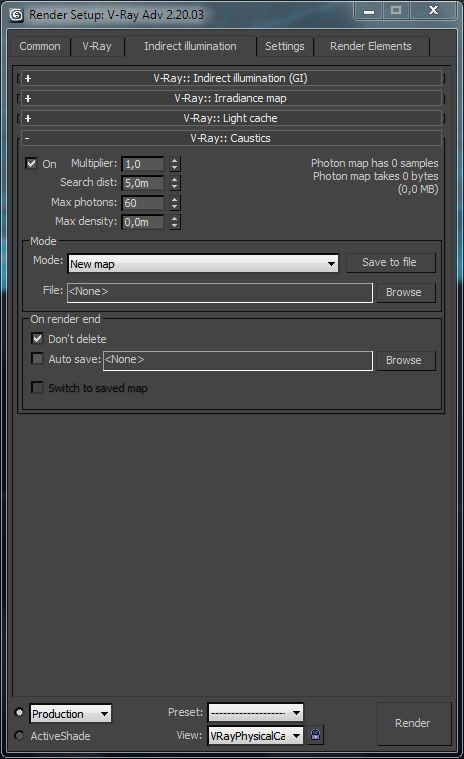464x759 pixels.
Task: Open the Settings tab
Action: pyautogui.click(x=284, y=46)
